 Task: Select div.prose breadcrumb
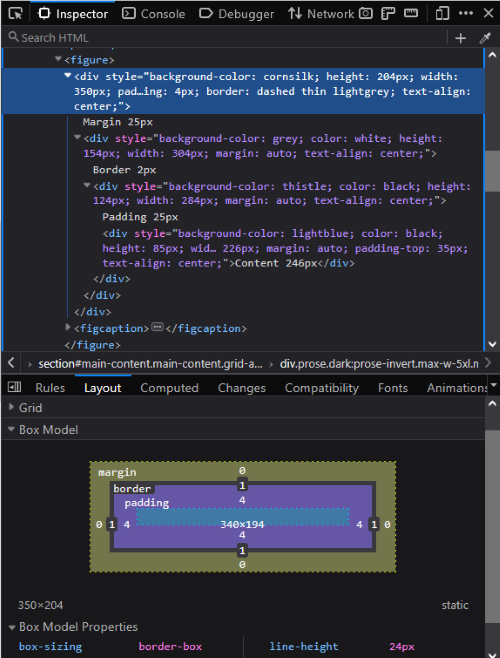coord(379,363)
